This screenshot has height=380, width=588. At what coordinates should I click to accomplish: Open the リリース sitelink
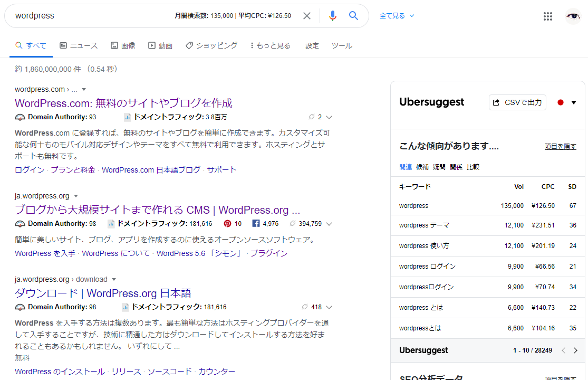coord(127,372)
